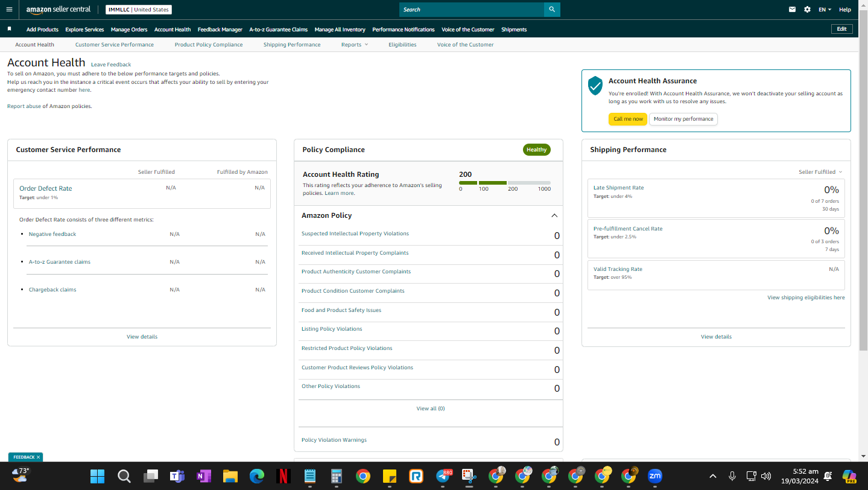Open Microsoft Edge from the taskbar
868x490 pixels.
pyautogui.click(x=256, y=476)
